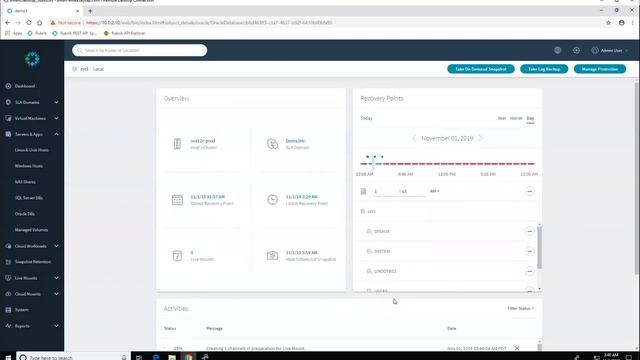Click the Live Mounts disk icon in Overview
Screen dimensions: 640x360
177,256
